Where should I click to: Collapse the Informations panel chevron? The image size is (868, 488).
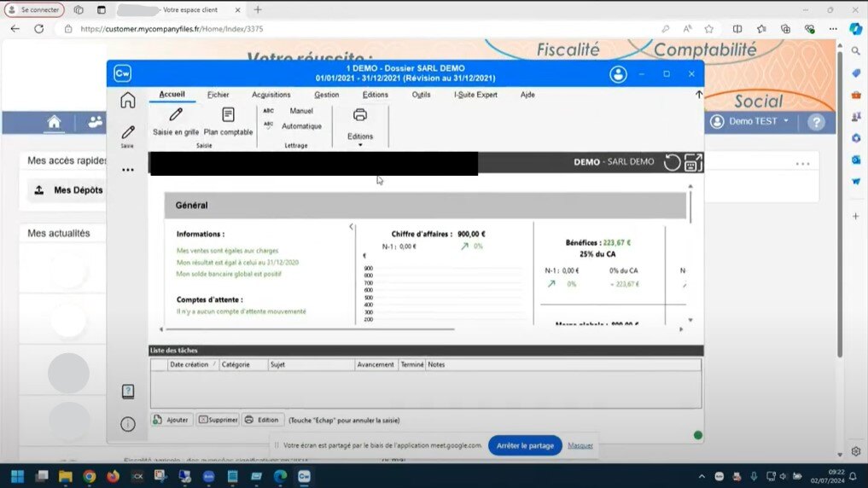[x=351, y=227]
